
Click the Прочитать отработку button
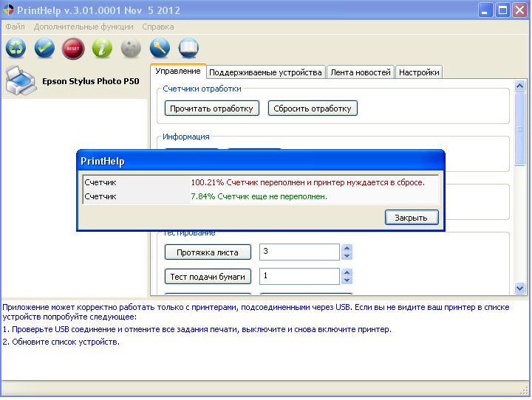tap(212, 108)
